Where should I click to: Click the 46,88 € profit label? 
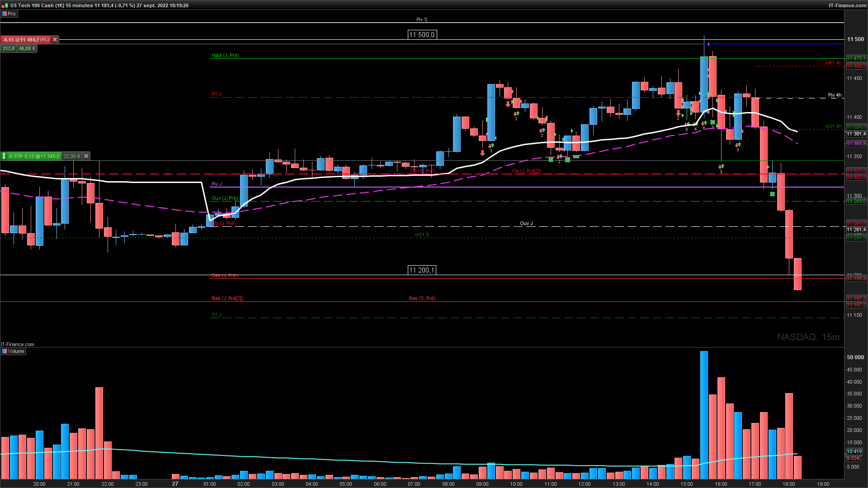coord(27,48)
